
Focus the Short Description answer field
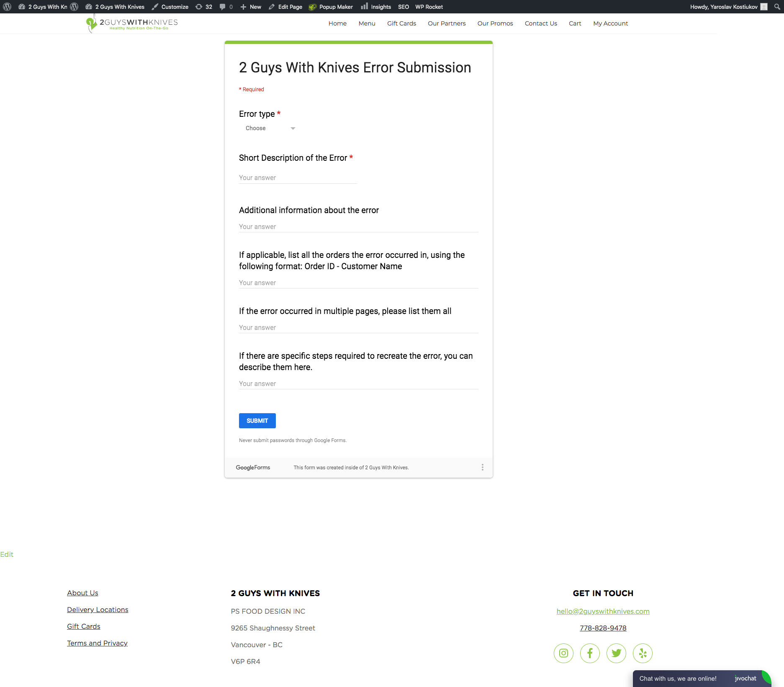pyautogui.click(x=297, y=178)
